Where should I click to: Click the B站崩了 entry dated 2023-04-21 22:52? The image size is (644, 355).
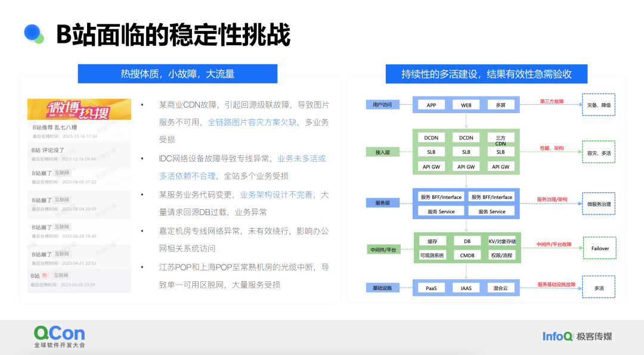79,258
